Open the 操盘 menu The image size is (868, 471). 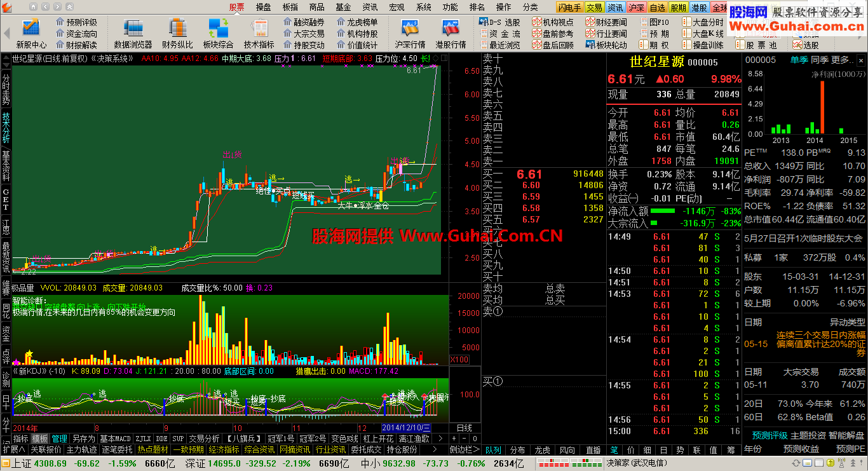264,7
